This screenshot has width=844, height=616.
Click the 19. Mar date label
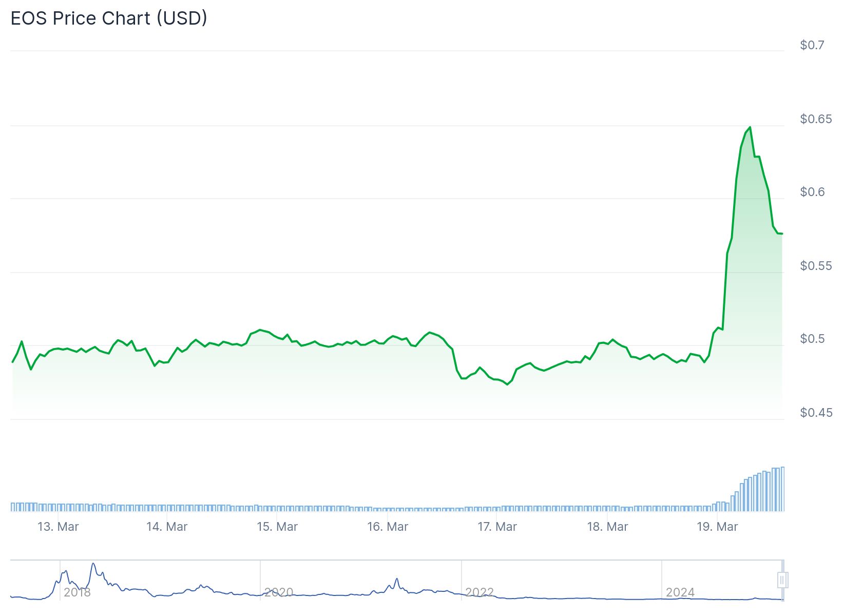click(717, 527)
